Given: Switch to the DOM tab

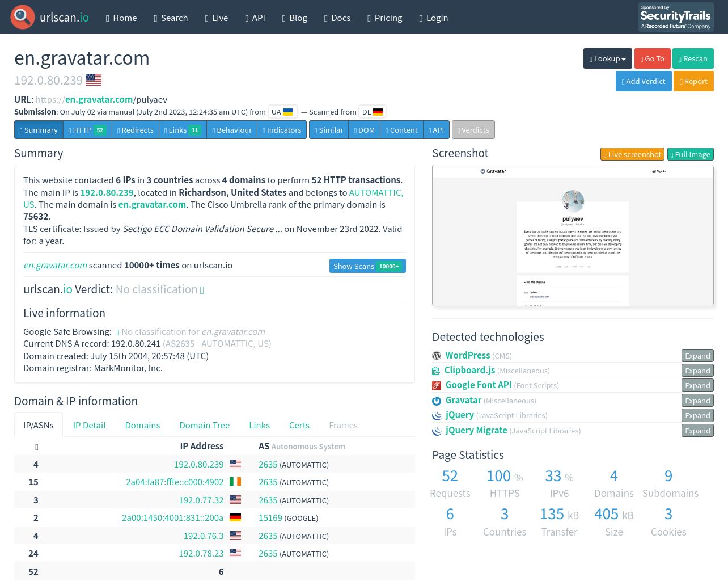Looking at the screenshot, I should pos(365,130).
